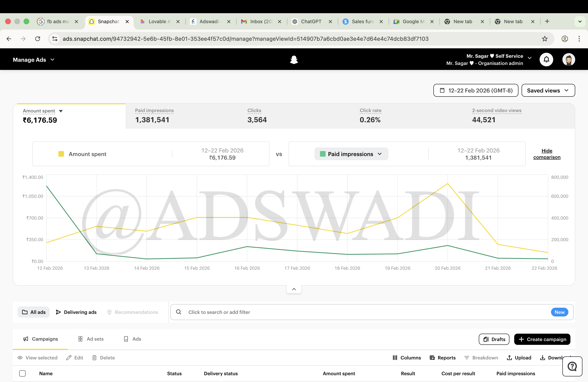
Task: Click the Hide comparison link
Action: click(547, 154)
